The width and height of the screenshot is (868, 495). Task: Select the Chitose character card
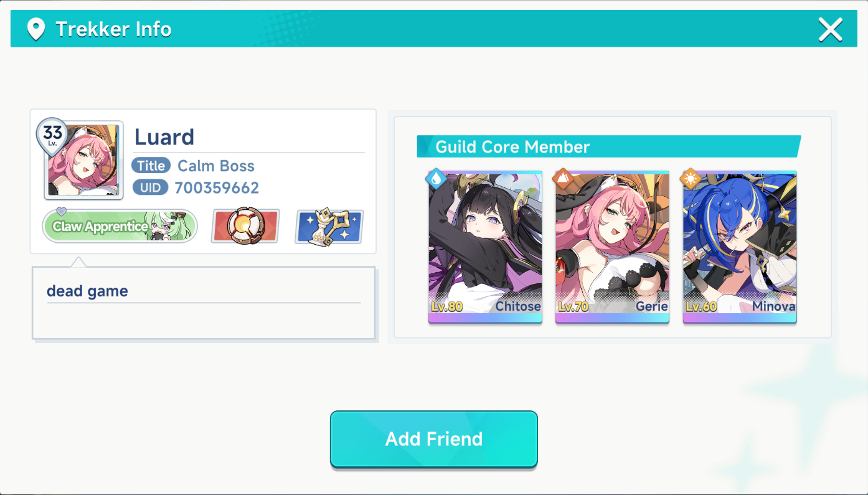click(x=485, y=247)
